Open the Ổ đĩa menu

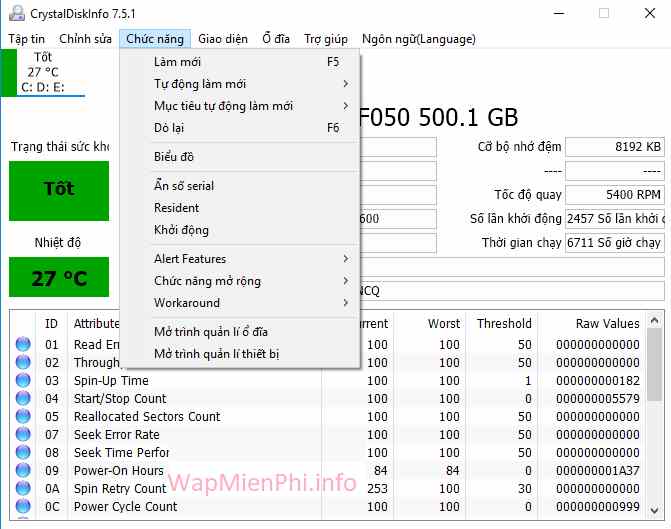(x=276, y=39)
